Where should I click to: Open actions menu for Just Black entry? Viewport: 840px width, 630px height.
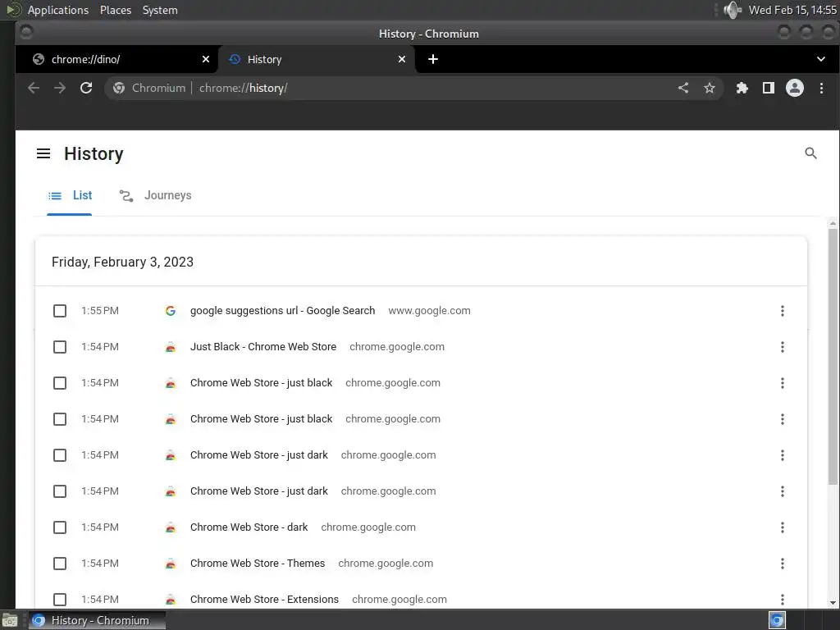tap(782, 347)
